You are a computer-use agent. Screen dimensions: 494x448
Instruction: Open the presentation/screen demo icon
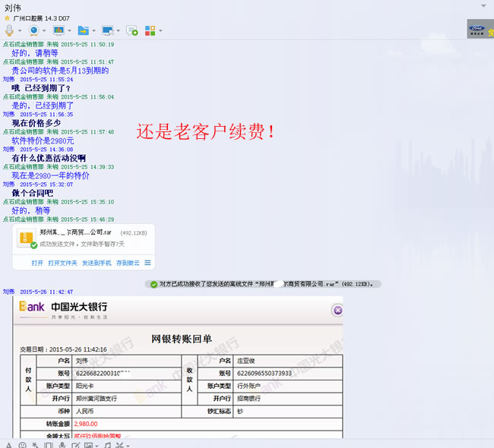pos(59,30)
